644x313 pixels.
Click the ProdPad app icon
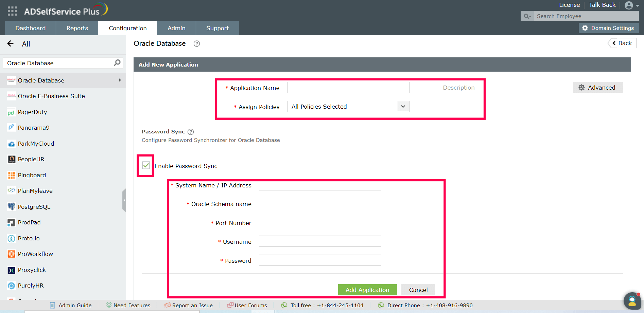[11, 222]
